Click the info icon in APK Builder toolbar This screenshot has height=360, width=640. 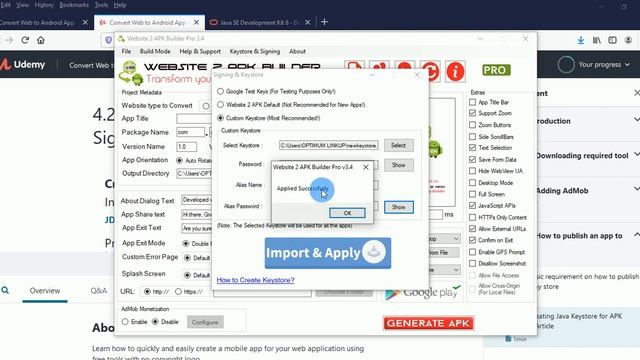[x=455, y=71]
